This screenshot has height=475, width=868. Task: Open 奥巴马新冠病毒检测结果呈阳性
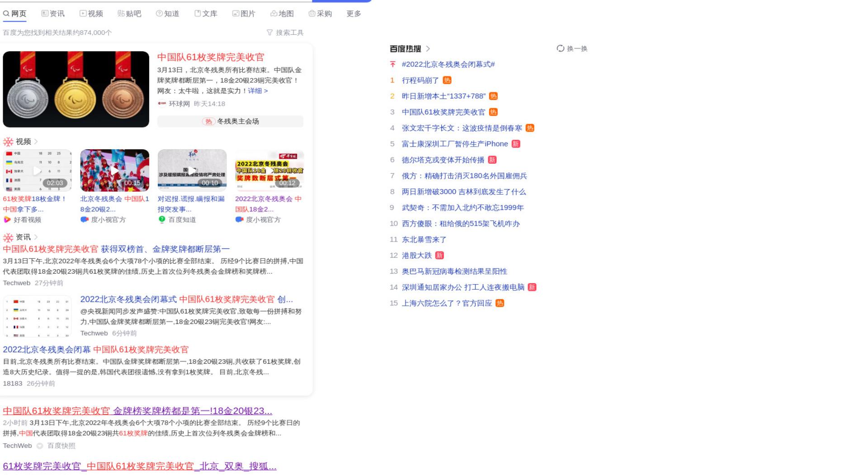[455, 271]
